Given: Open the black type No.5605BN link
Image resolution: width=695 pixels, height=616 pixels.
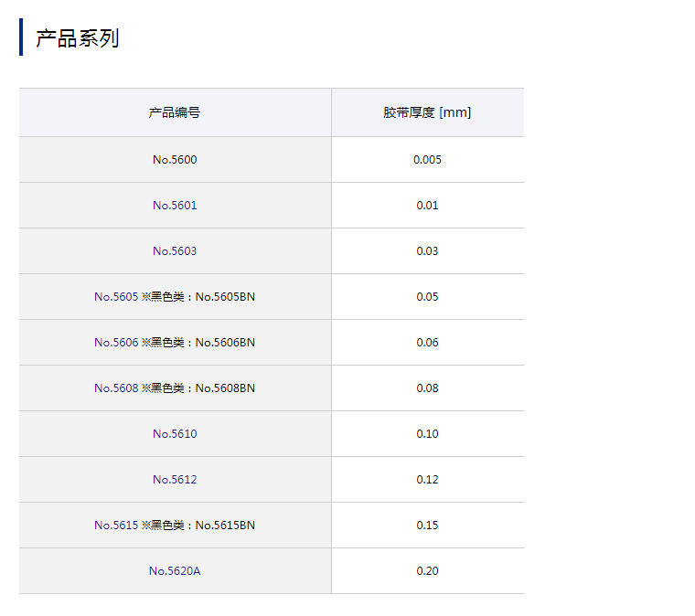Looking at the screenshot, I should [225, 297].
